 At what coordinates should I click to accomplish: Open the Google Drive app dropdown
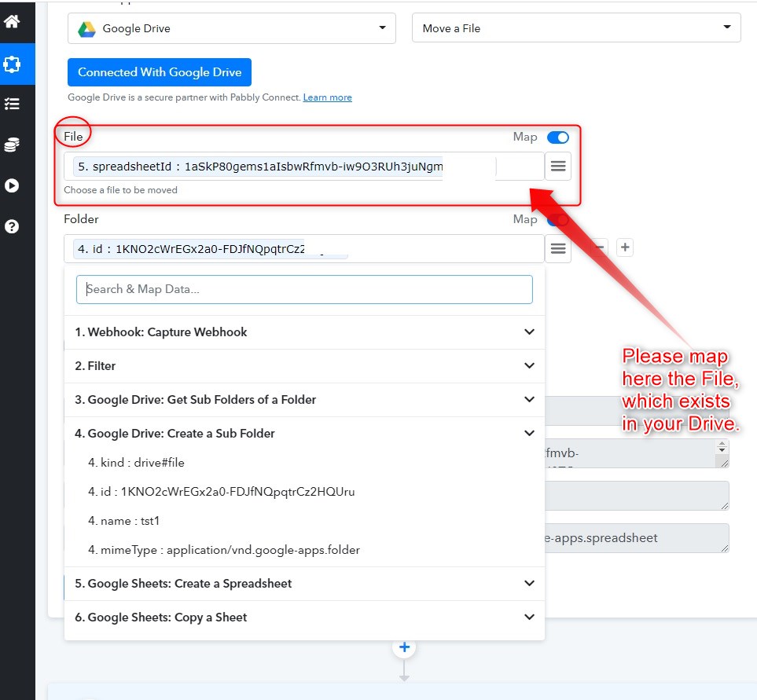pyautogui.click(x=232, y=28)
